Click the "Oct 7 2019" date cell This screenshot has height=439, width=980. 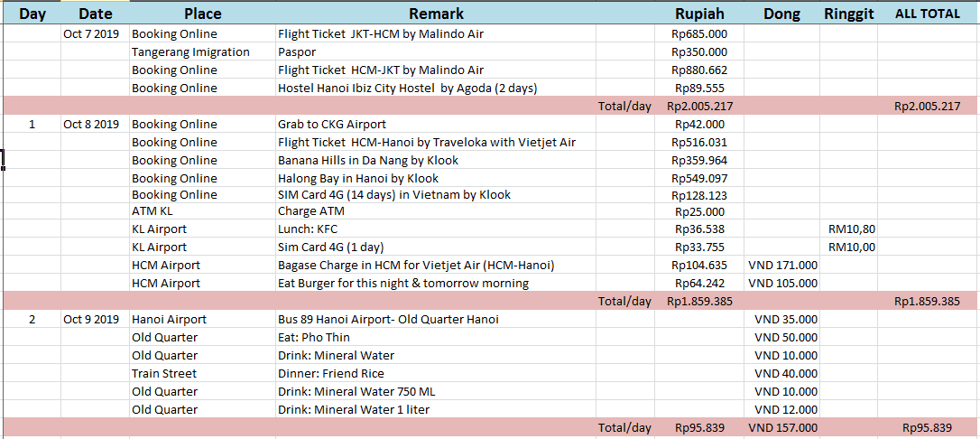click(x=91, y=34)
